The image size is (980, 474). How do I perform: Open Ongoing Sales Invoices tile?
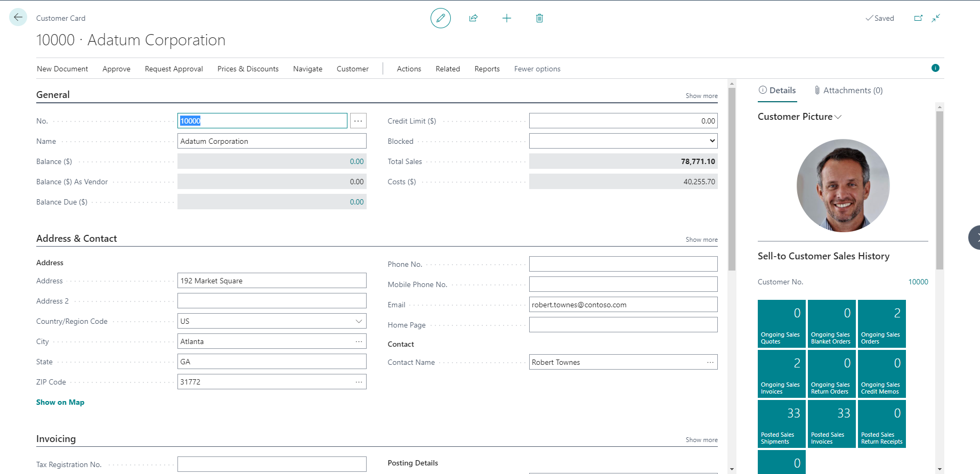781,374
